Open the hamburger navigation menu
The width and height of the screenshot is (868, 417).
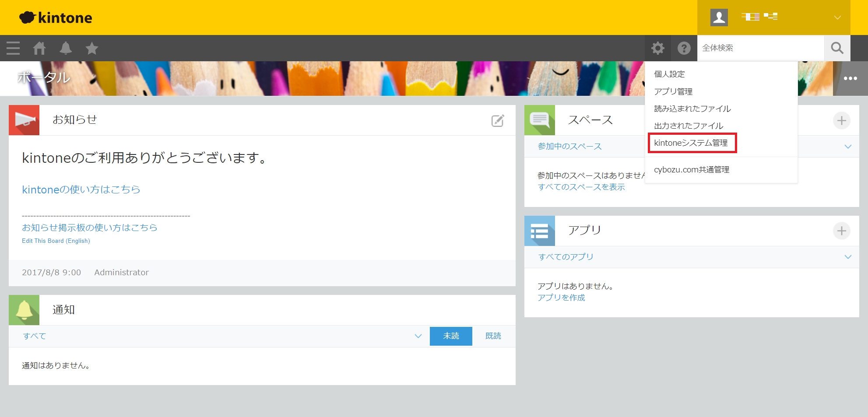(x=13, y=48)
